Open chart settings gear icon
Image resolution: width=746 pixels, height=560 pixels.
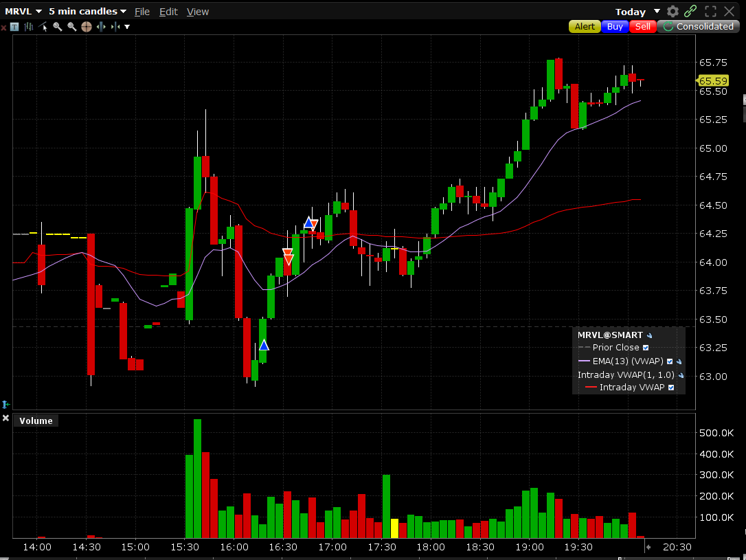tap(672, 12)
